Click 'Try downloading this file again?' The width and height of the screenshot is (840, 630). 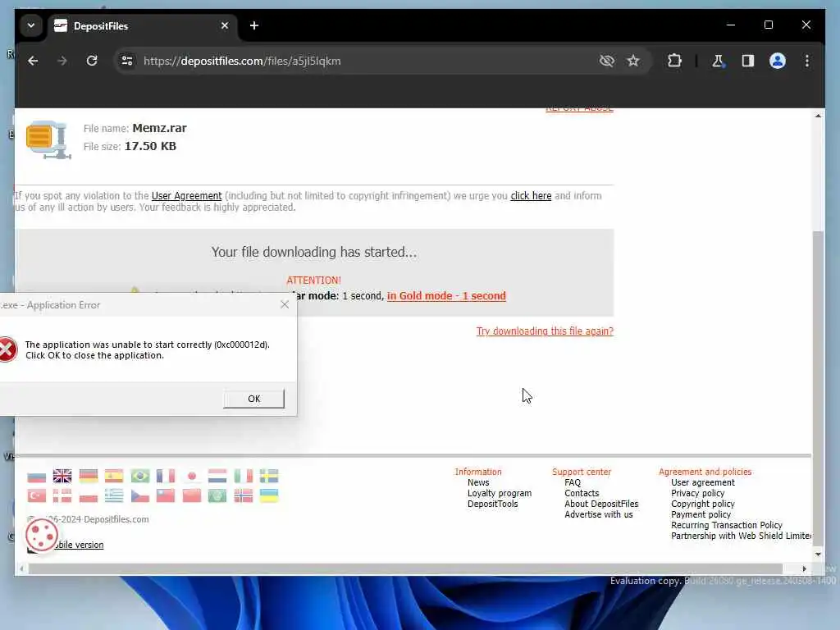point(545,331)
